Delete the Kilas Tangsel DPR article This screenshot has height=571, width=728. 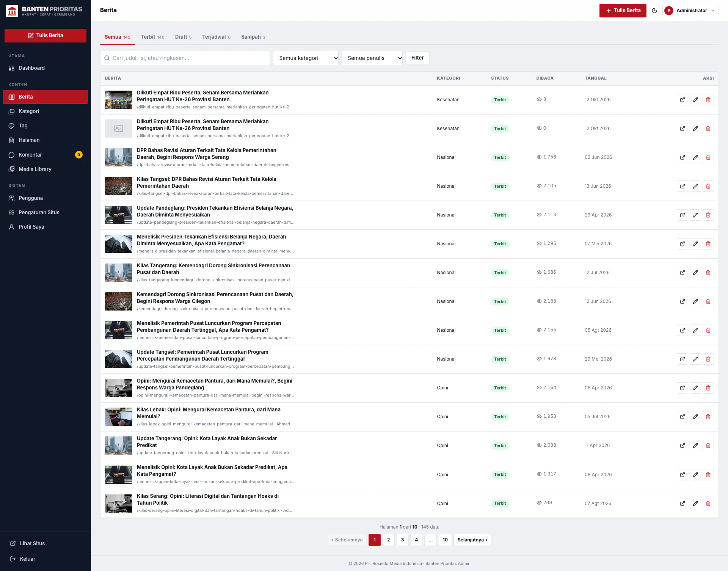[708, 186]
